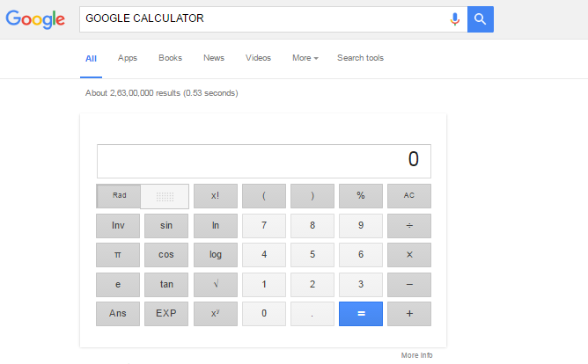The image size is (588, 364).
Task: Toggle the Inv inverse functions key
Action: click(x=118, y=225)
